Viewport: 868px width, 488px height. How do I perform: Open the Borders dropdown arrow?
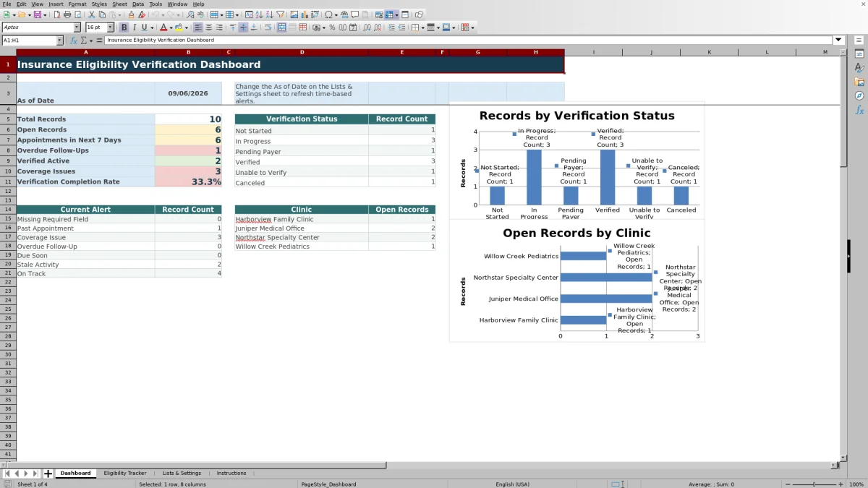tap(422, 27)
